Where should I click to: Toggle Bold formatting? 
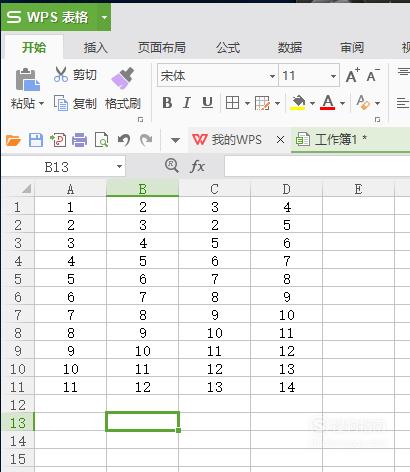pos(167,103)
